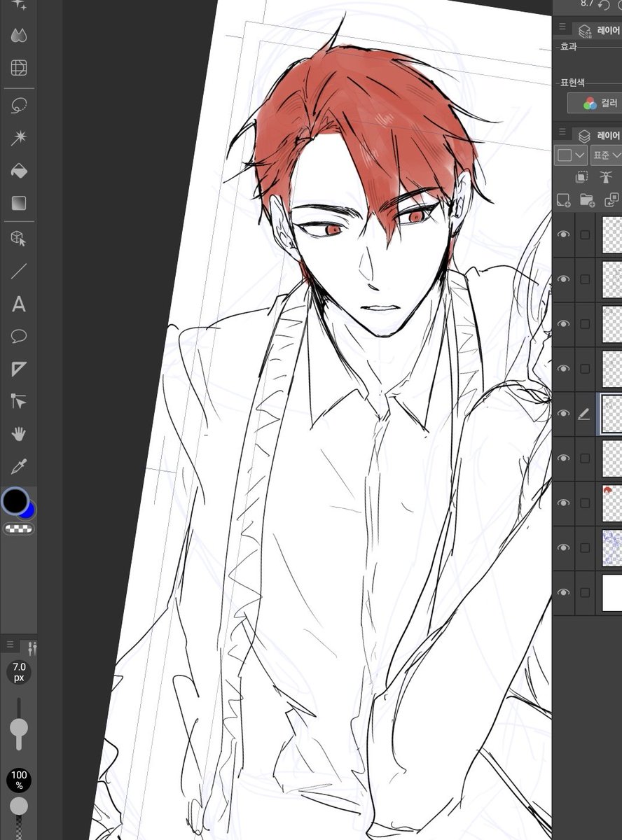The width and height of the screenshot is (622, 840).
Task: Click the Clip to layer below icon
Action: tap(581, 177)
